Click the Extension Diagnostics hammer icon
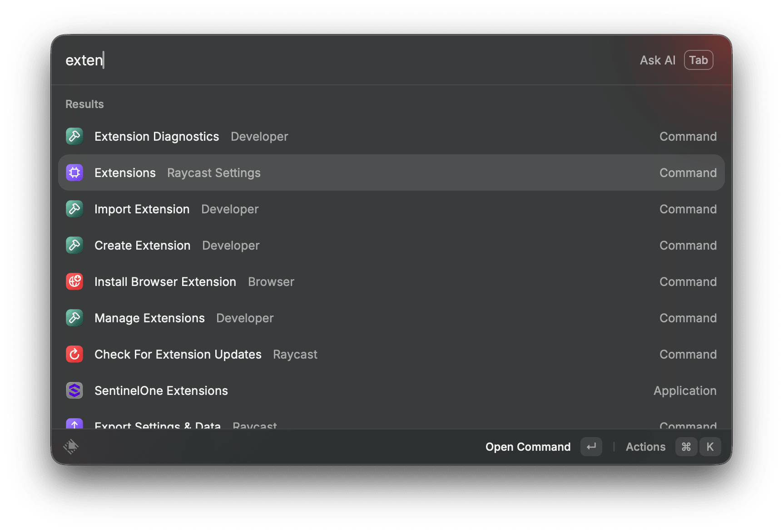 pos(74,136)
